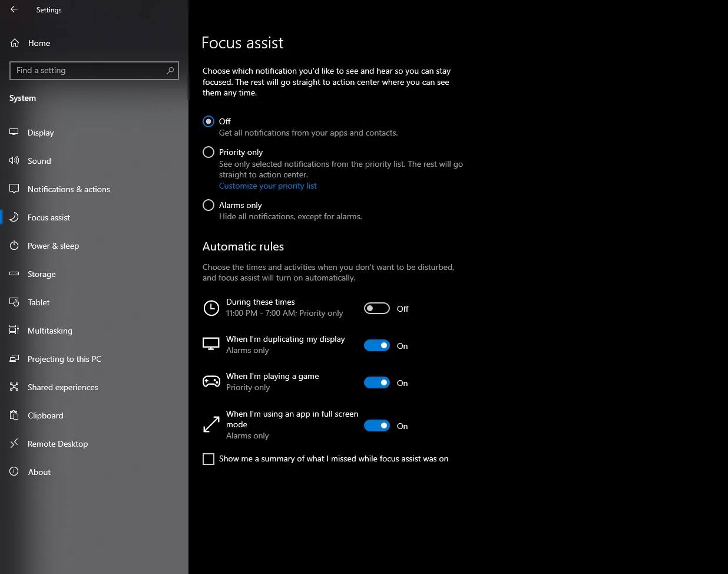Image resolution: width=728 pixels, height=574 pixels.
Task: Click the Sound speaker icon
Action: [14, 161]
